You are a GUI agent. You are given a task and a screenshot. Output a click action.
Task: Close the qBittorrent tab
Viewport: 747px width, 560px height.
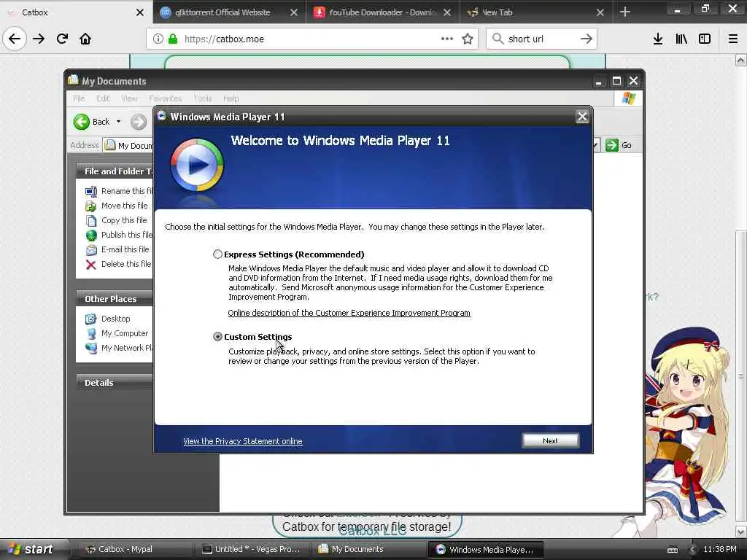click(x=294, y=12)
